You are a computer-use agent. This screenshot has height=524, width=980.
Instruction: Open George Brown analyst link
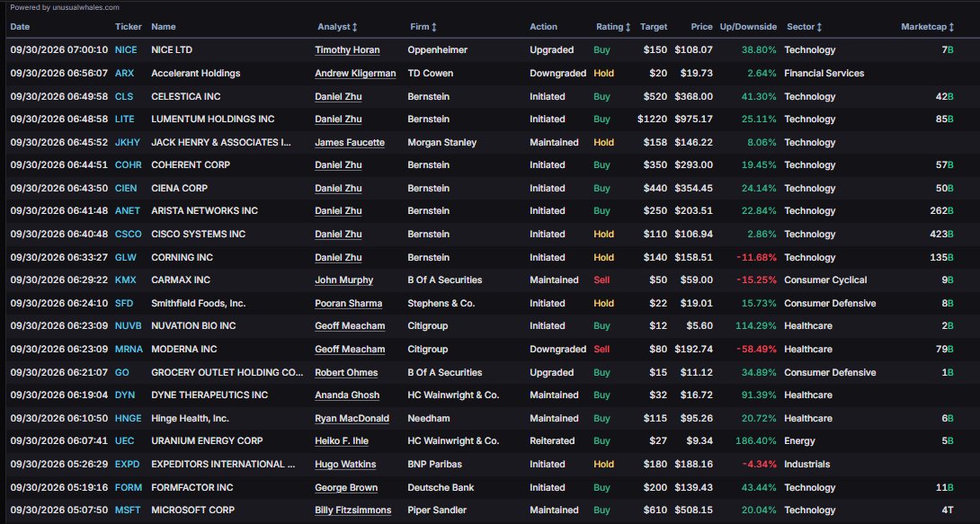345,487
